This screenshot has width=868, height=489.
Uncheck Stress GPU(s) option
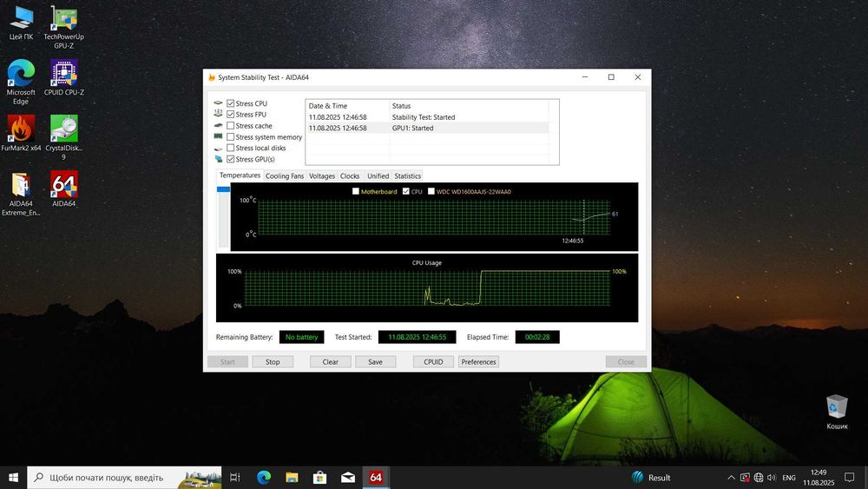point(231,159)
